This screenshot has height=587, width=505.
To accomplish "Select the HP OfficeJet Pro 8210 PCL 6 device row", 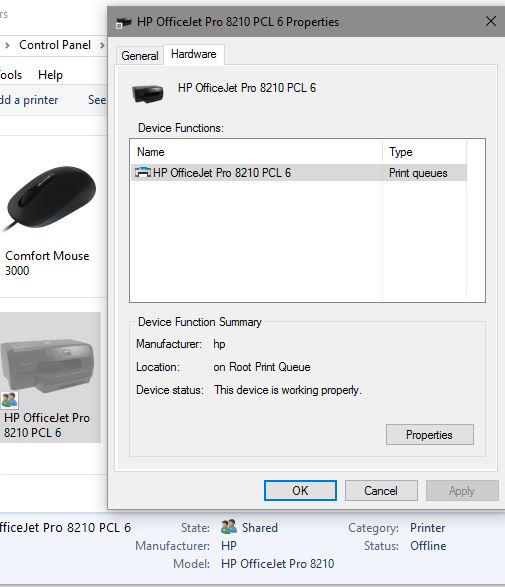I will click(299, 173).
